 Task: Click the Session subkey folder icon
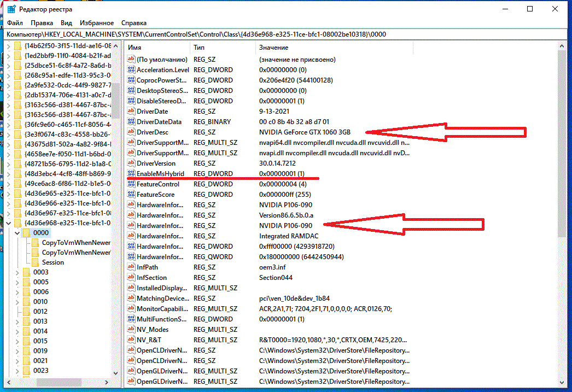35,262
